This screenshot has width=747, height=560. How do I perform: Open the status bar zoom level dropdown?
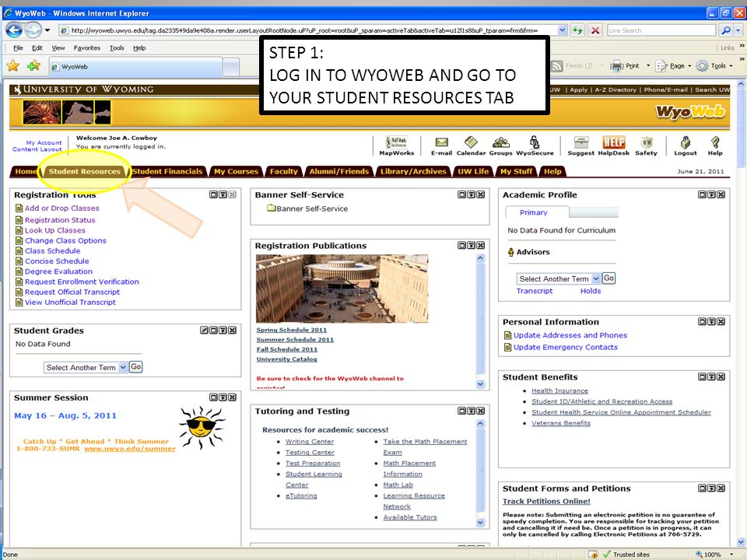coord(731,555)
